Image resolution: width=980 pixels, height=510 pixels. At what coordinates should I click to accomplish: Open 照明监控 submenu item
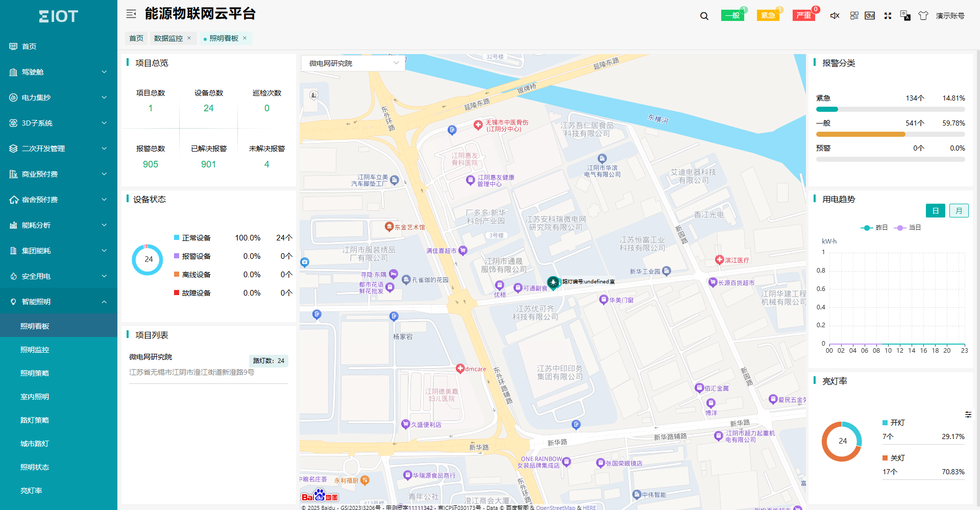(x=59, y=350)
